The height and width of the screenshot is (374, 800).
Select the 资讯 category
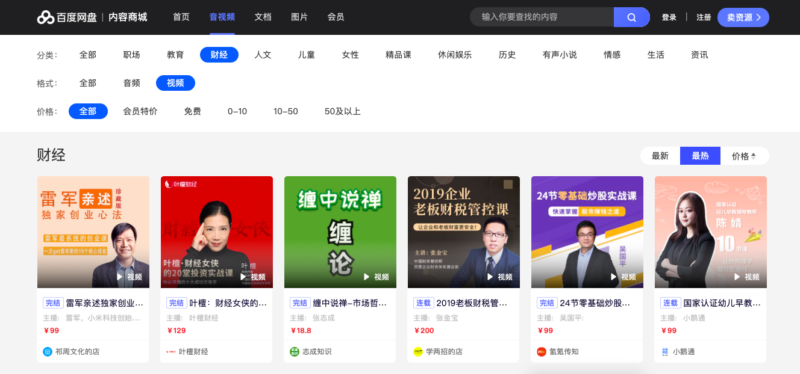[699, 55]
